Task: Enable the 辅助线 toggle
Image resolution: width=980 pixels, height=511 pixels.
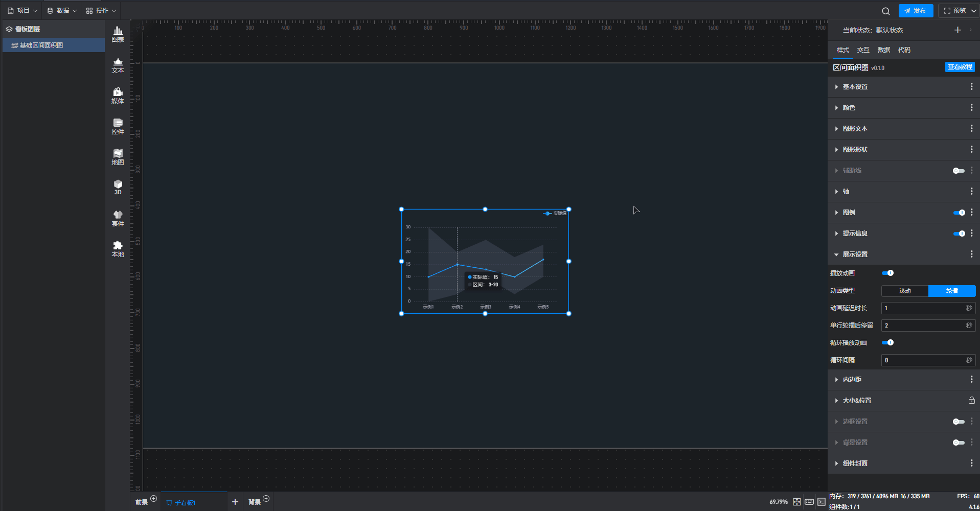Action: pos(959,171)
